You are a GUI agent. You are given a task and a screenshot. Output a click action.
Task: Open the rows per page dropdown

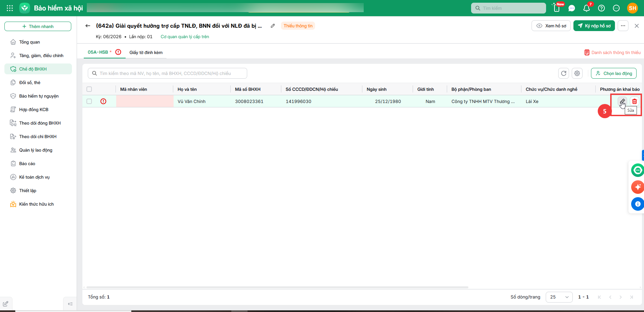tap(559, 297)
